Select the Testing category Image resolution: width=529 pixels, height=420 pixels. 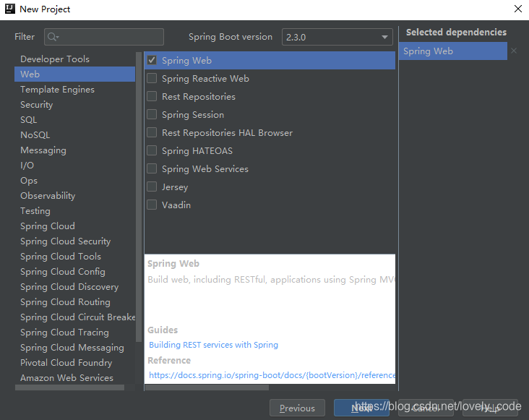tap(74, 211)
